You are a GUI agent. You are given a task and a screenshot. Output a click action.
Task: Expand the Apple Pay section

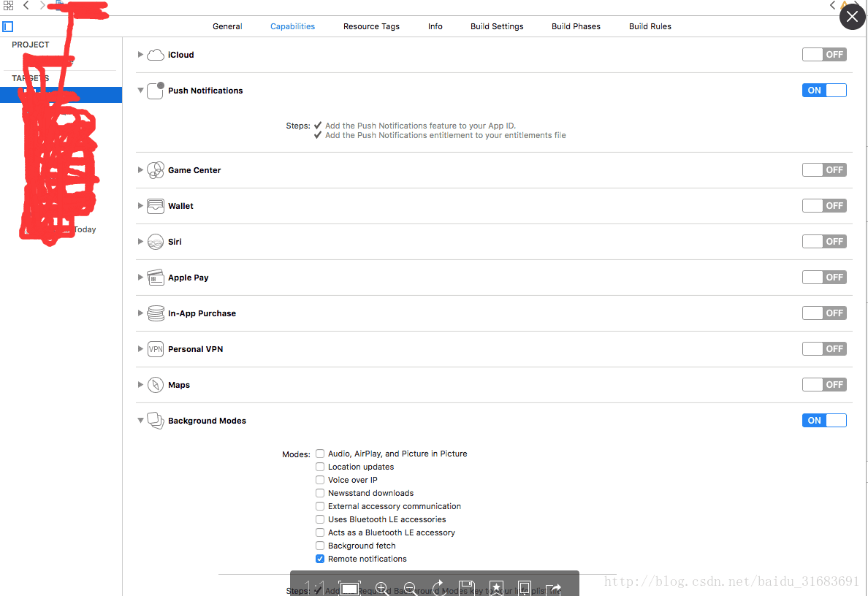[140, 278]
